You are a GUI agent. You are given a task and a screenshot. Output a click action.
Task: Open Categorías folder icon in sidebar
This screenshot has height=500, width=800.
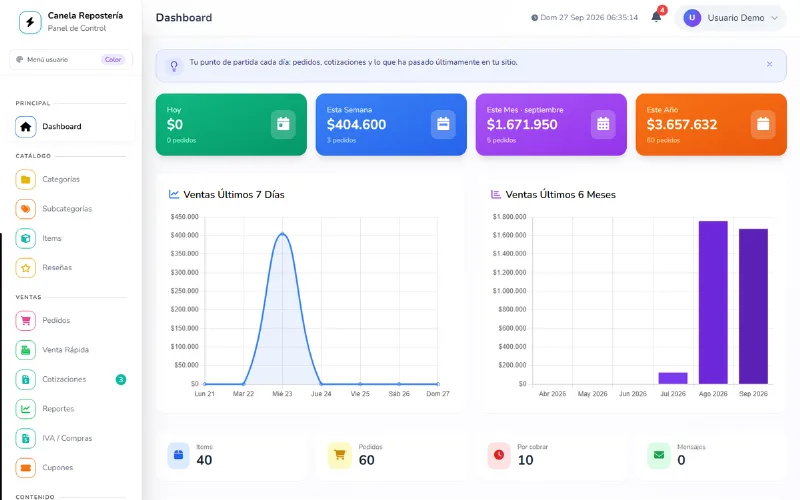click(x=26, y=180)
